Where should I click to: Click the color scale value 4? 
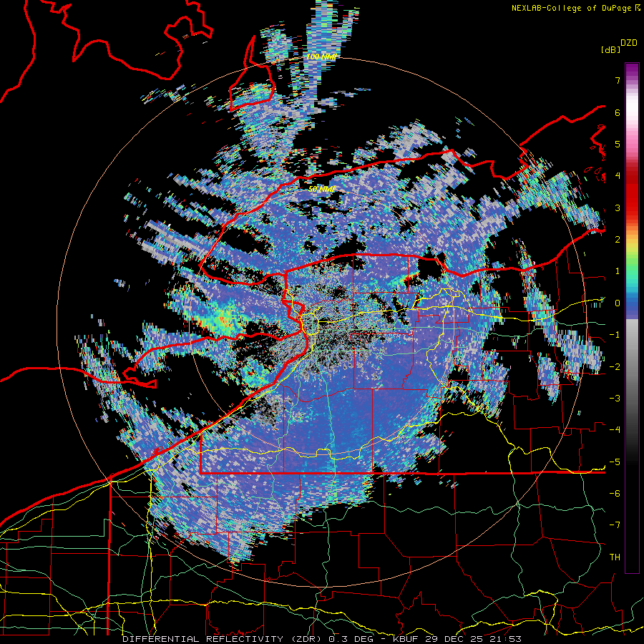click(618, 176)
